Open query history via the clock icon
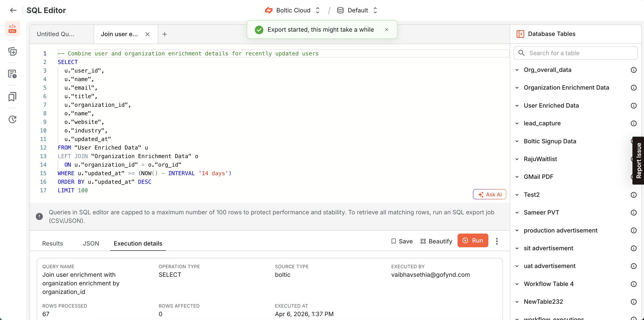Viewport: 644px width, 320px height. point(12,119)
